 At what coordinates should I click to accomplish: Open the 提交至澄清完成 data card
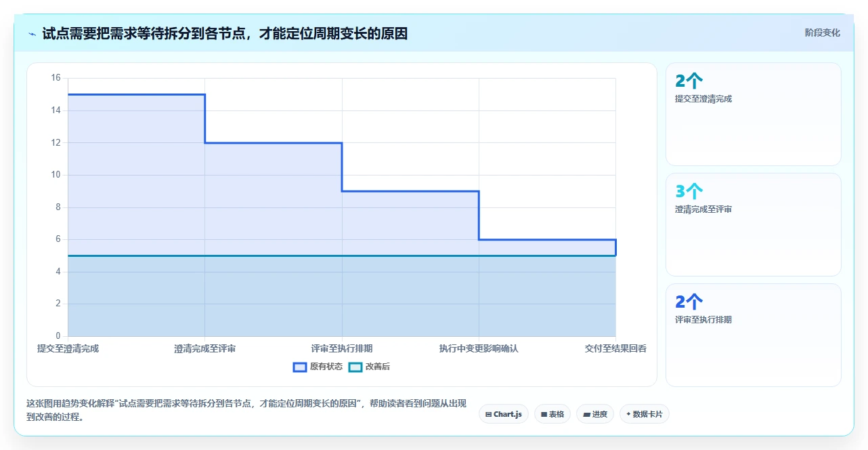(754, 115)
